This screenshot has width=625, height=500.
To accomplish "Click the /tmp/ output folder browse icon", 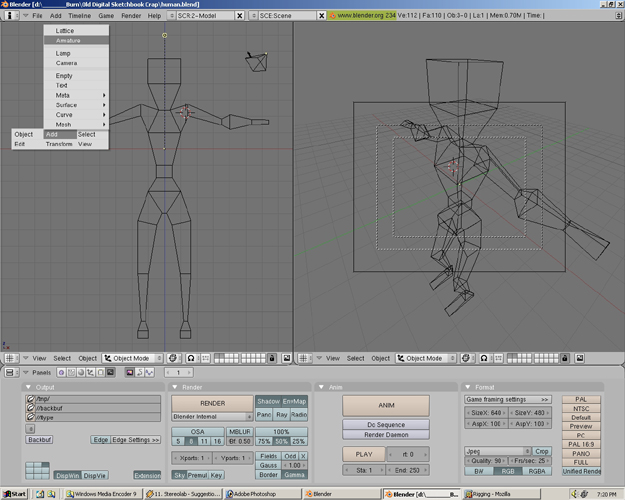I will coord(30,399).
